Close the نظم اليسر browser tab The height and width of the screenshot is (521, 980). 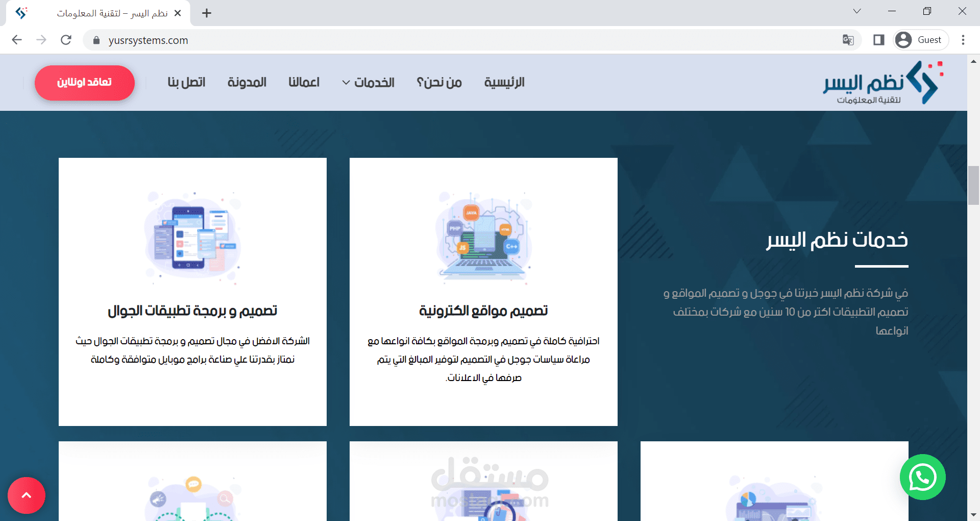pos(178,13)
